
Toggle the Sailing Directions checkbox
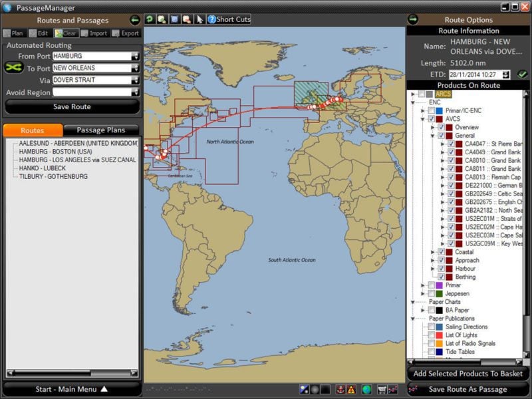(x=432, y=327)
